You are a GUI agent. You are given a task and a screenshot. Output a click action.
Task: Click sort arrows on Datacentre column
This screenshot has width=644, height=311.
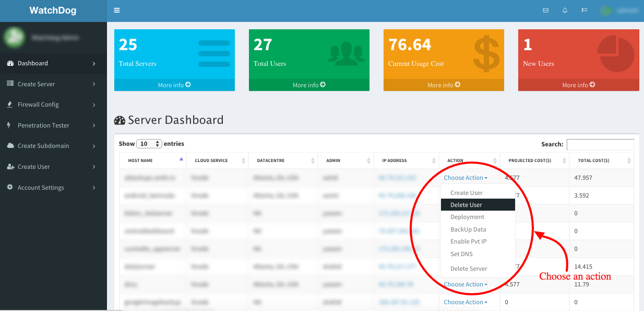pos(313,160)
